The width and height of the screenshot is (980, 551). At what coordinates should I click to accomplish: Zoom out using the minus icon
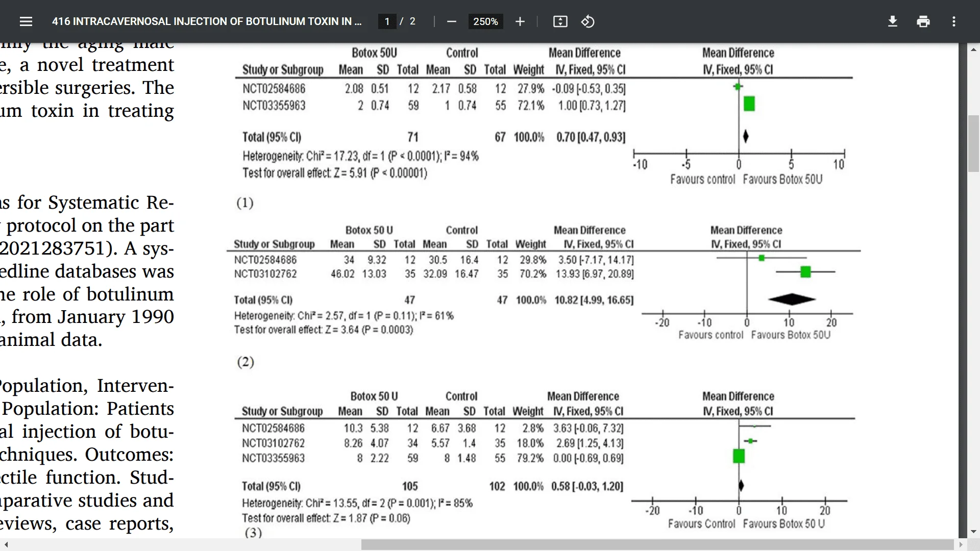coord(451,21)
